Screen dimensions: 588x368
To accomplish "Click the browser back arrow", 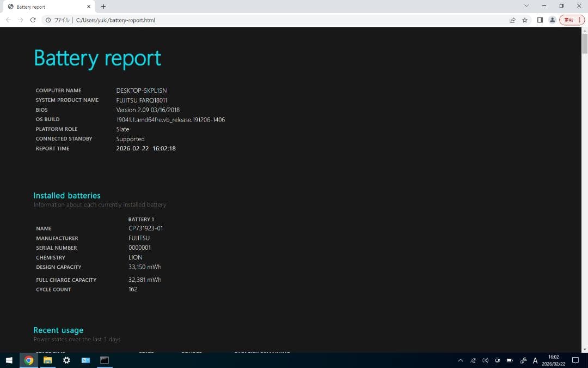I will pos(8,20).
